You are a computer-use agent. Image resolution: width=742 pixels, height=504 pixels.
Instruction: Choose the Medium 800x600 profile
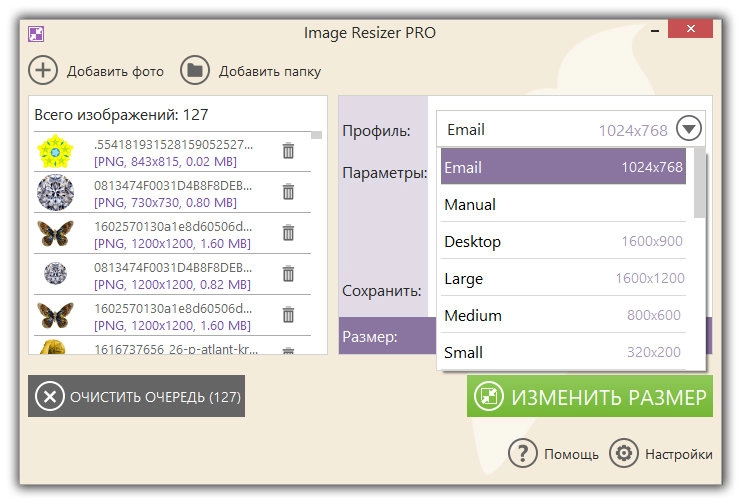[x=563, y=316]
